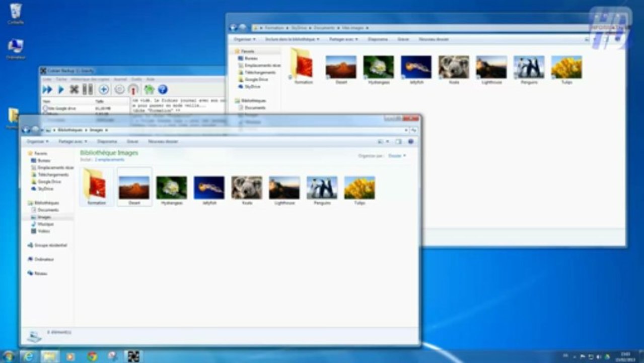The image size is (644, 363).
Task: Click Back arrow in the Images library window
Action: pyautogui.click(x=26, y=130)
